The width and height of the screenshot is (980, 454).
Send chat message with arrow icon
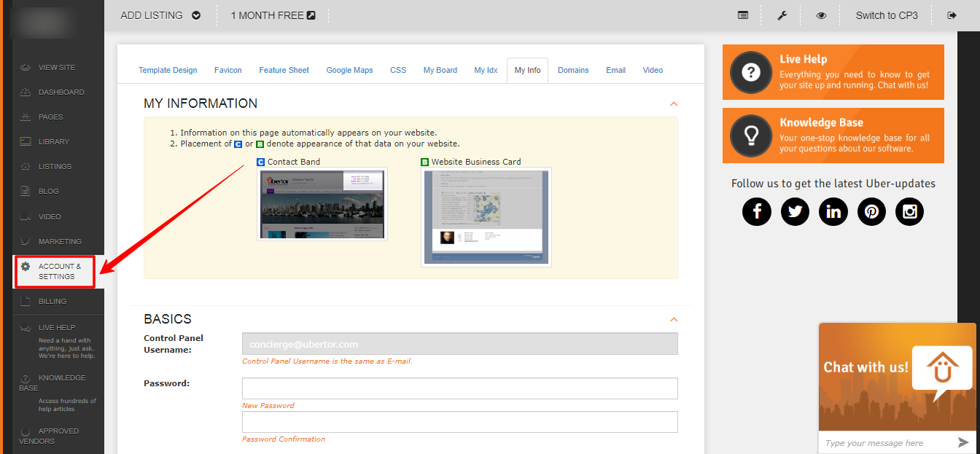click(x=963, y=442)
